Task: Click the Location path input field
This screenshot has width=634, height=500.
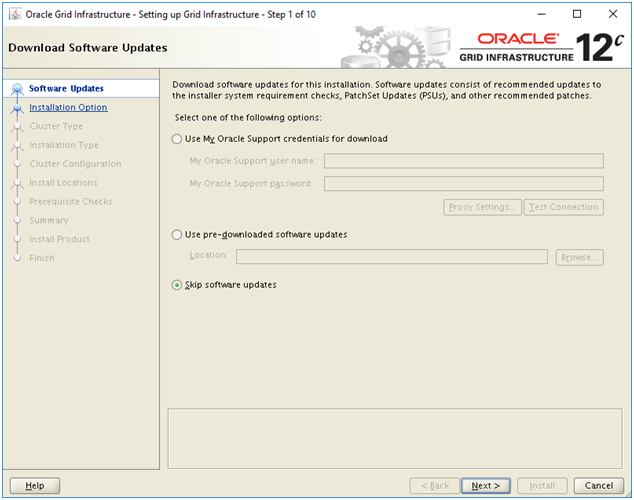Action: (x=391, y=257)
